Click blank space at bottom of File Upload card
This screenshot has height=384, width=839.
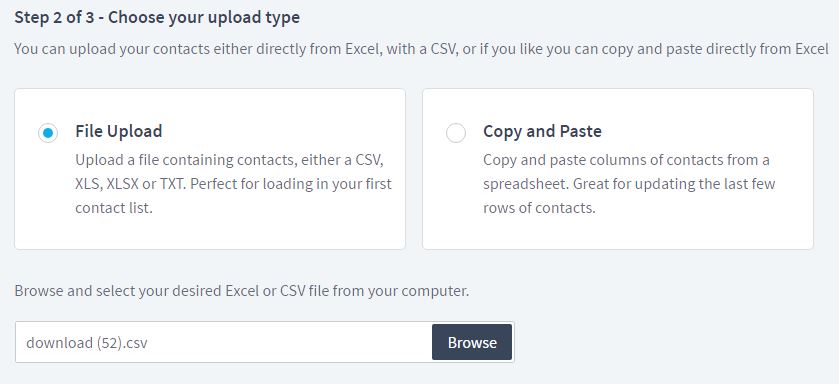pos(210,233)
